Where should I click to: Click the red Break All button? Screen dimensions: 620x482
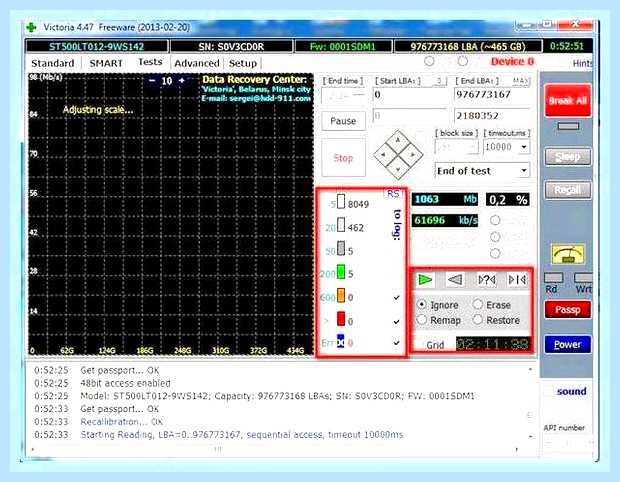click(568, 100)
